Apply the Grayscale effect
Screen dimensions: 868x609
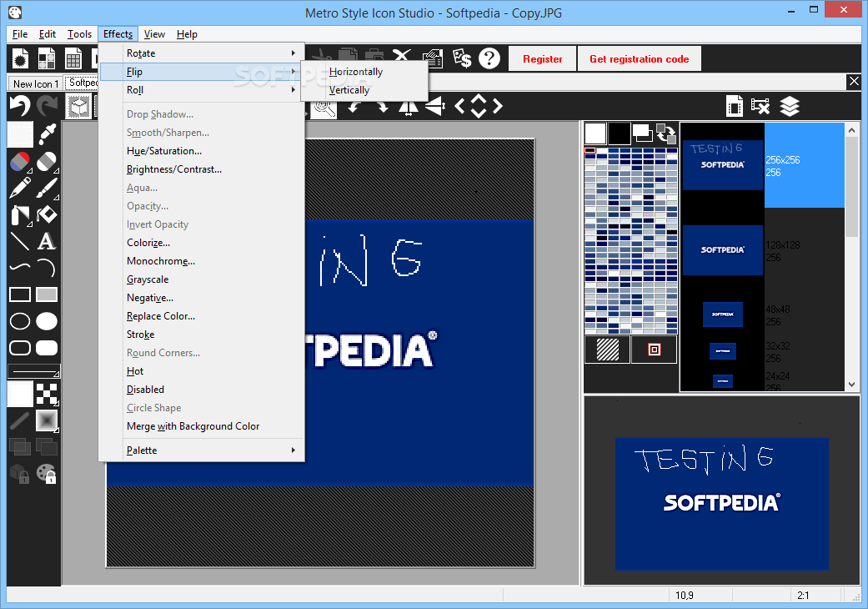tap(202, 279)
